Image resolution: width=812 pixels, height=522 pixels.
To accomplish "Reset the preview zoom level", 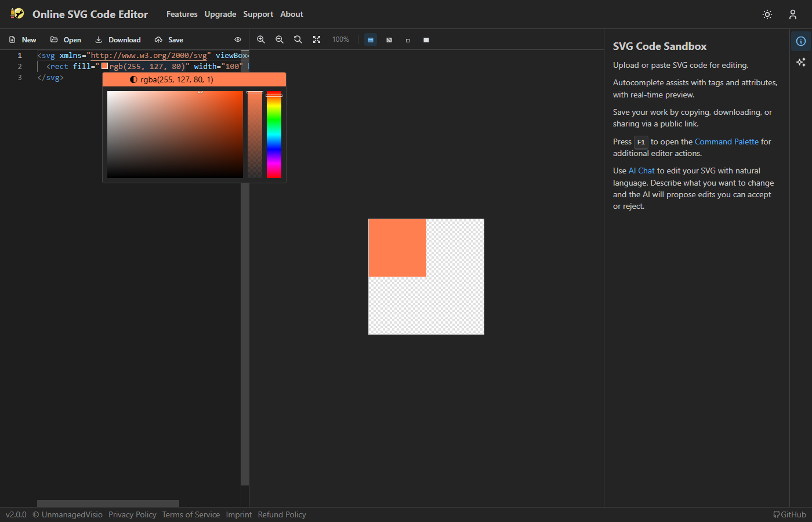I will [298, 39].
